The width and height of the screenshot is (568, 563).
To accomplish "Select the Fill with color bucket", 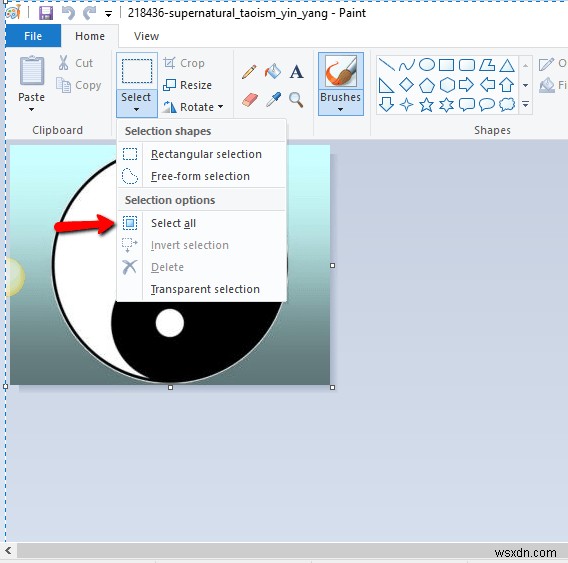I will pyautogui.click(x=273, y=71).
